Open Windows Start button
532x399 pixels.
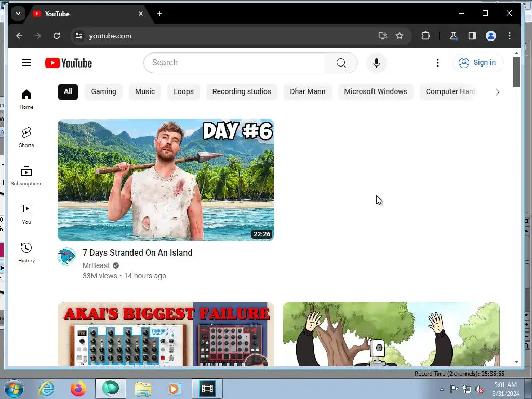tap(14, 389)
